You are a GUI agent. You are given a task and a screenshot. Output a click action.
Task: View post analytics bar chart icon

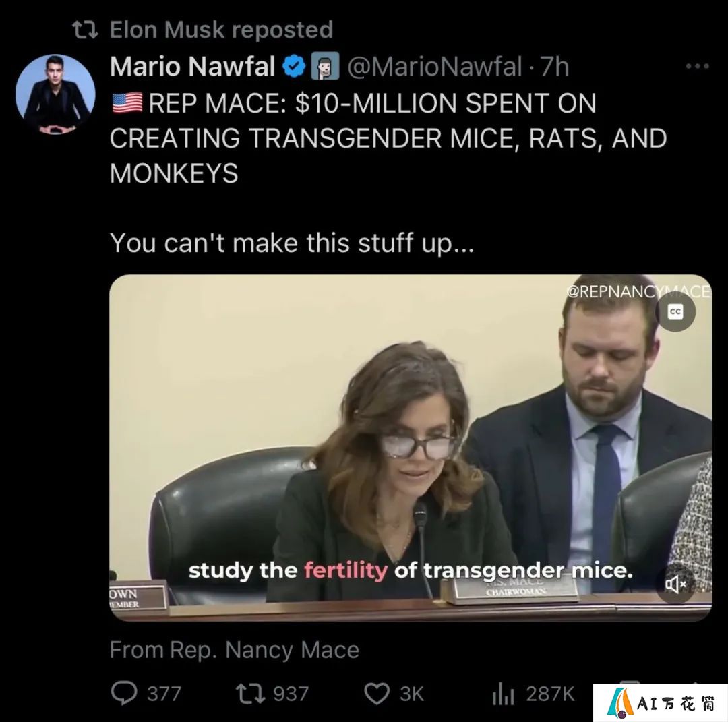pos(503,694)
